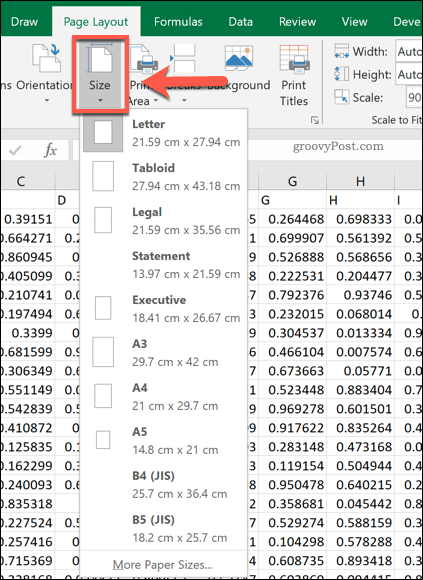This screenshot has width=423, height=580.
Task: Click cell containing 0.045442
Action: tap(361, 503)
